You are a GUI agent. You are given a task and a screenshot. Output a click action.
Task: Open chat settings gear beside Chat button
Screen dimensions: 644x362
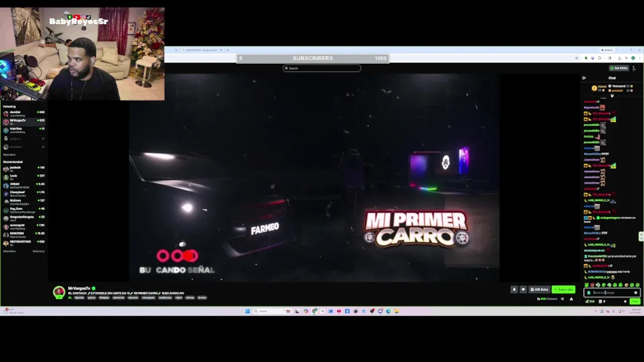[x=625, y=302]
